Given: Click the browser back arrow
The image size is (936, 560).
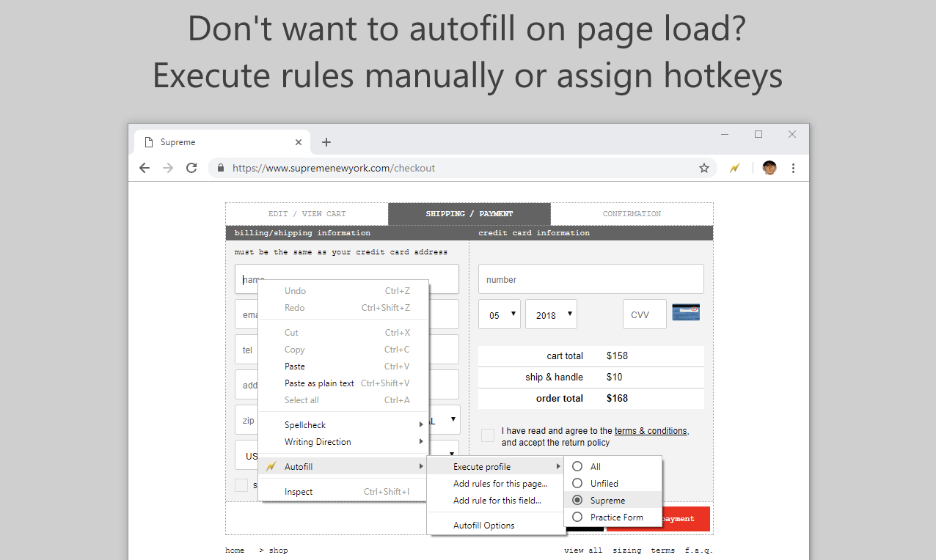Looking at the screenshot, I should click(145, 168).
